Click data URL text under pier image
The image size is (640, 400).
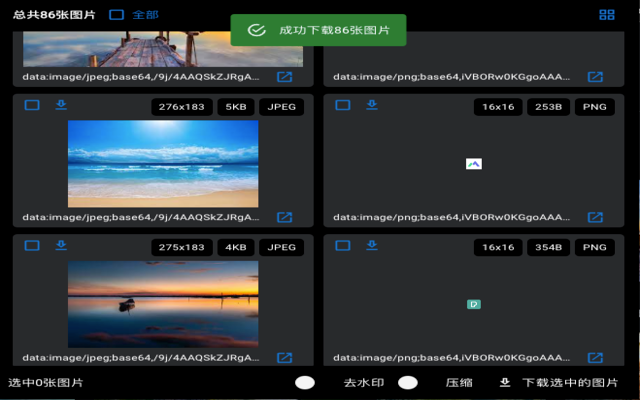click(141, 77)
